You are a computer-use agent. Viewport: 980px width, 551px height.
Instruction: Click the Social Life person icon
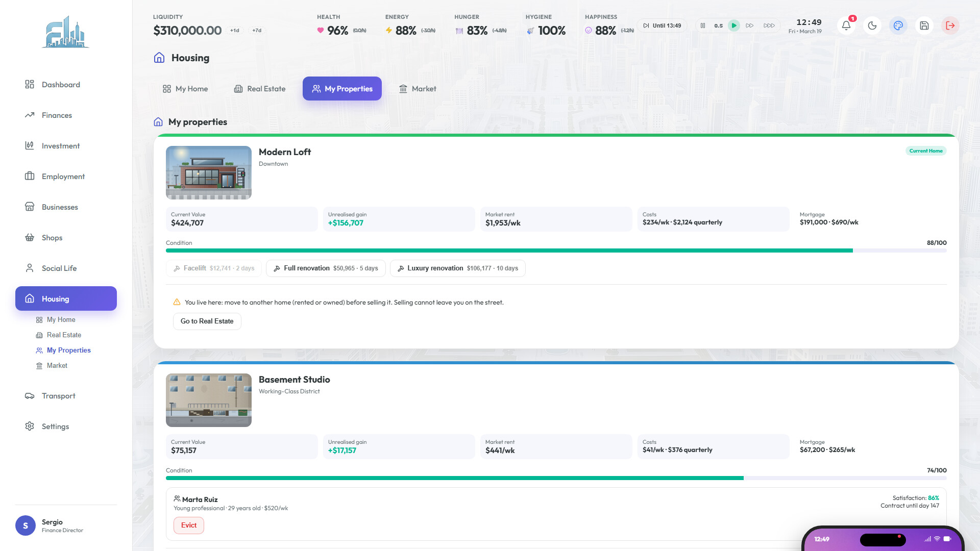[30, 268]
